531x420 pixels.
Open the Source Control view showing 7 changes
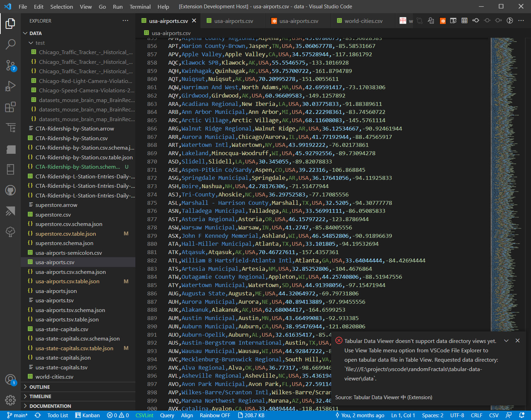tap(10, 65)
